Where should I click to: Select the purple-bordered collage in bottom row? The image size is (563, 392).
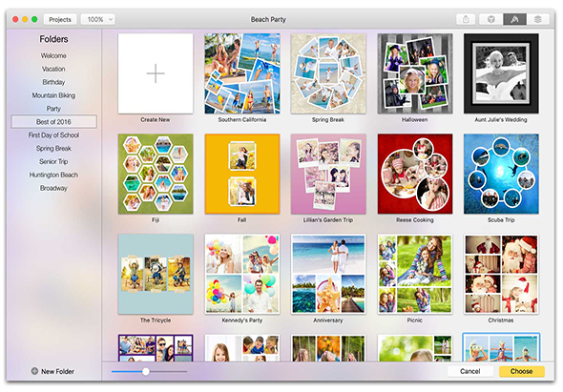pos(156,348)
